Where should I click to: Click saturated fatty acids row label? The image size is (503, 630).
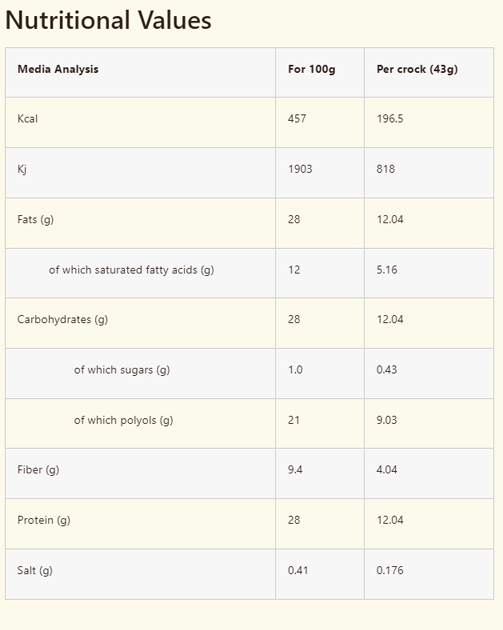(131, 270)
